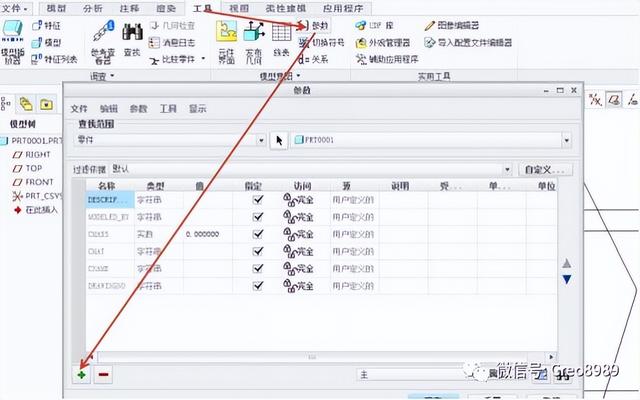
Task: Switch to the folder browser tab icon
Action: 26,104
